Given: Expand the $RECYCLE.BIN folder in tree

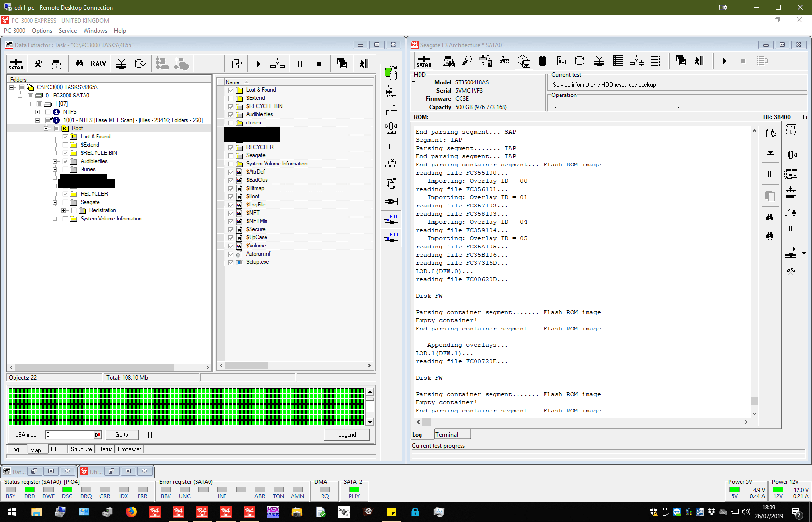Looking at the screenshot, I should (55, 153).
